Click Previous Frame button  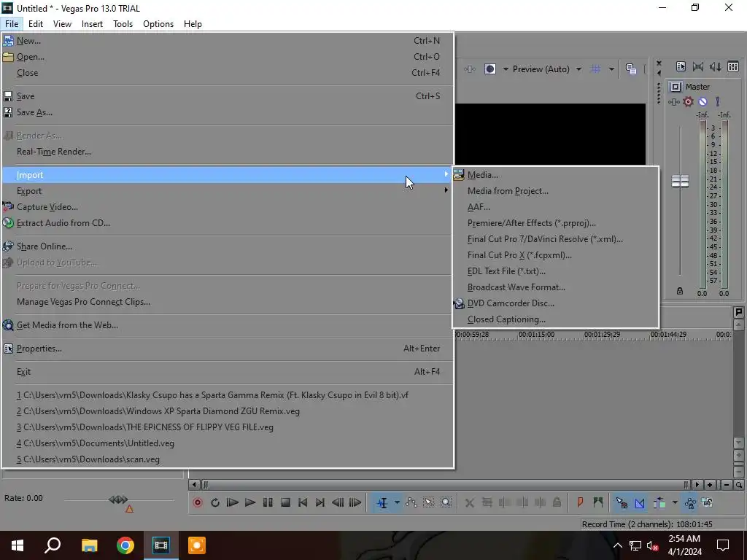pyautogui.click(x=338, y=502)
